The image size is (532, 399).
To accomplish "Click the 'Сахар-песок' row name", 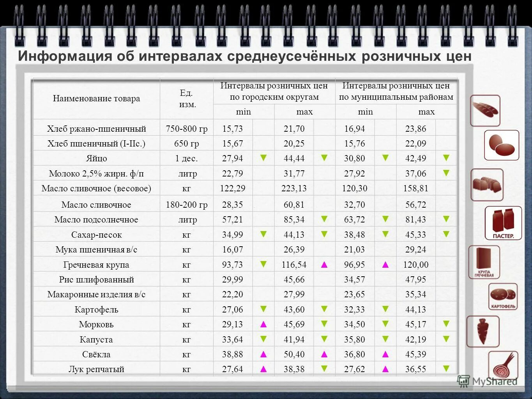I will (x=96, y=235).
